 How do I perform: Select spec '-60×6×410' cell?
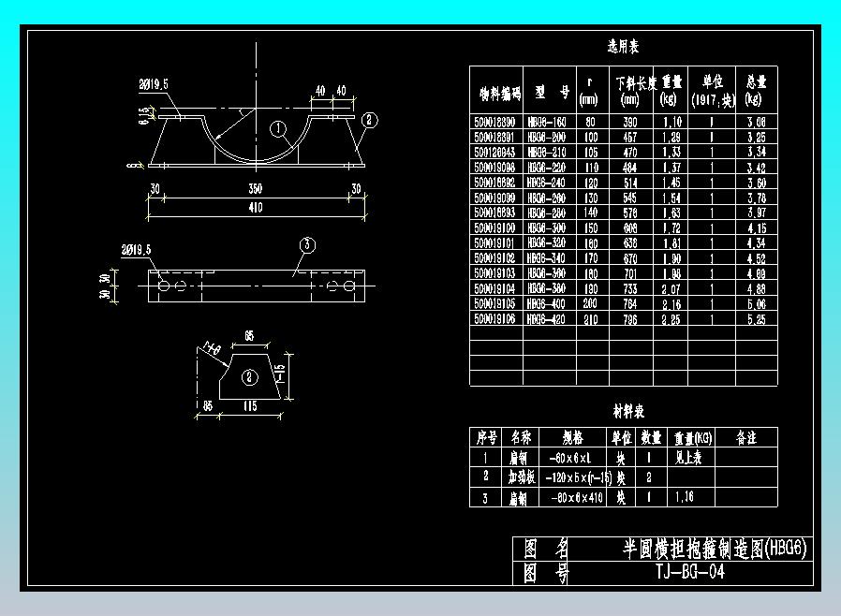[577, 498]
